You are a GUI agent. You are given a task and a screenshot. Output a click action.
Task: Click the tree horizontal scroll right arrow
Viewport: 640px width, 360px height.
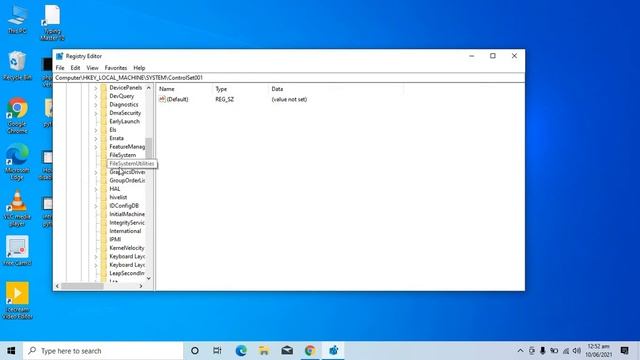(141, 286)
